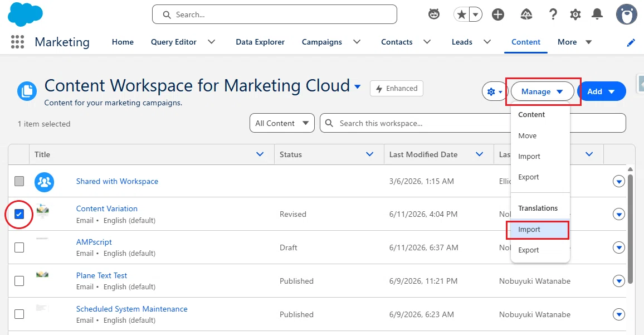Open the All Content filter dropdown
Image resolution: width=644 pixels, height=335 pixels.
282,123
